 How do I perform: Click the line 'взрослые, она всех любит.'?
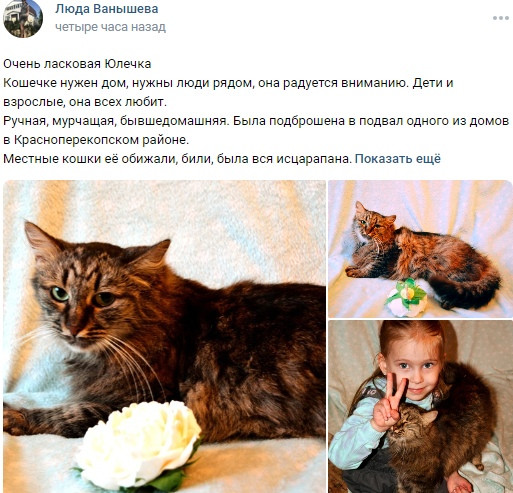[85, 102]
